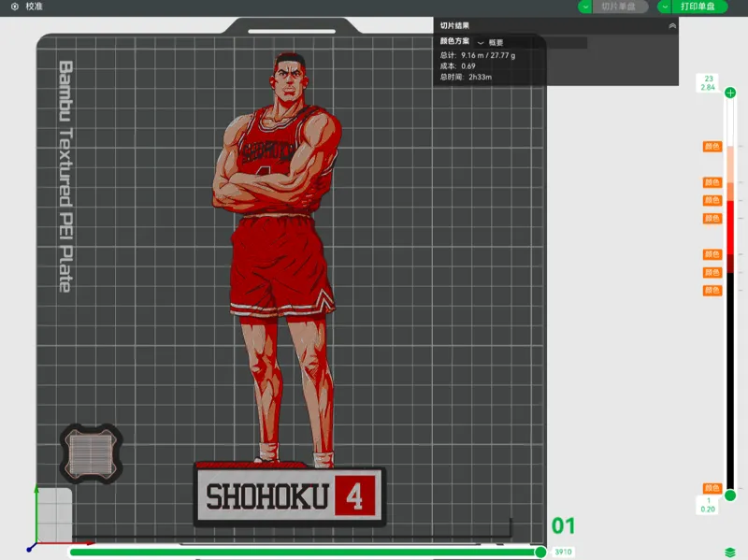
Task: Click the plate number 01 label
Action: tap(564, 526)
